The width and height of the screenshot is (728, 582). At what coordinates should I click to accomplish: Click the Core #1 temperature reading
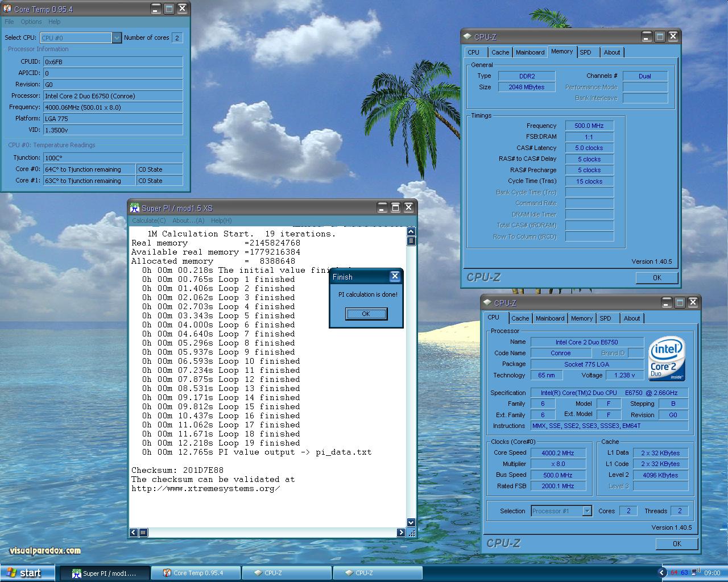click(x=89, y=181)
